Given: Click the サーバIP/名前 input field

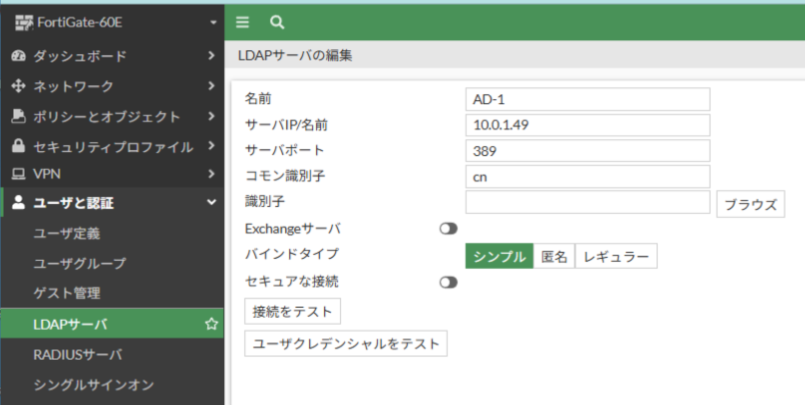Looking at the screenshot, I should [x=587, y=125].
